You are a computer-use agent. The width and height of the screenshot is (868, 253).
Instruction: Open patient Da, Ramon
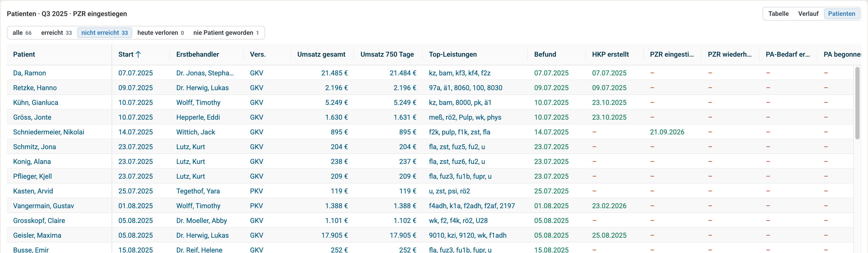[29, 73]
